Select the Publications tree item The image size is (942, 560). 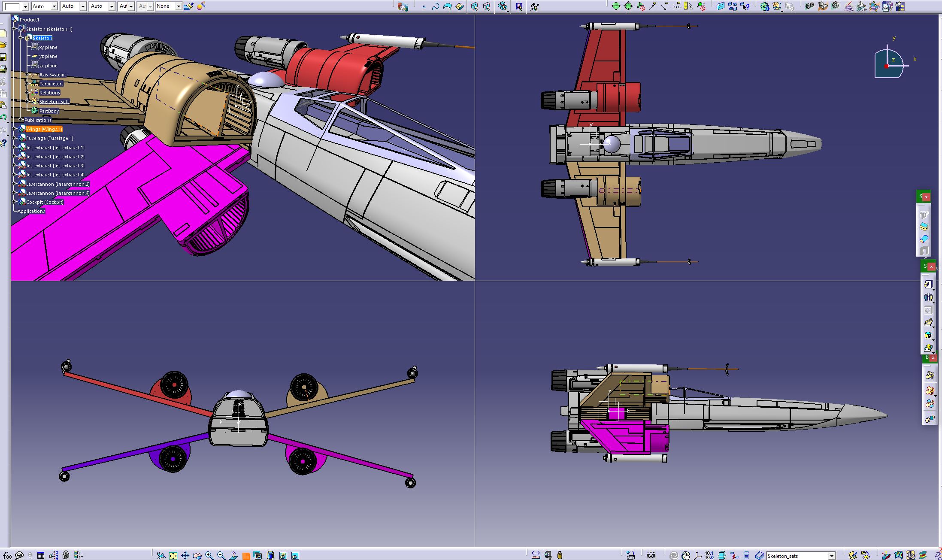coord(38,120)
